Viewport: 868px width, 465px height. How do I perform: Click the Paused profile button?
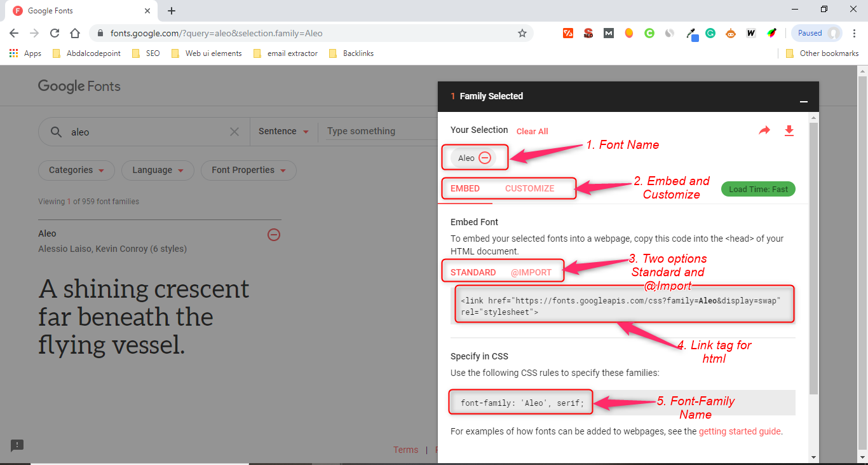pyautogui.click(x=817, y=33)
